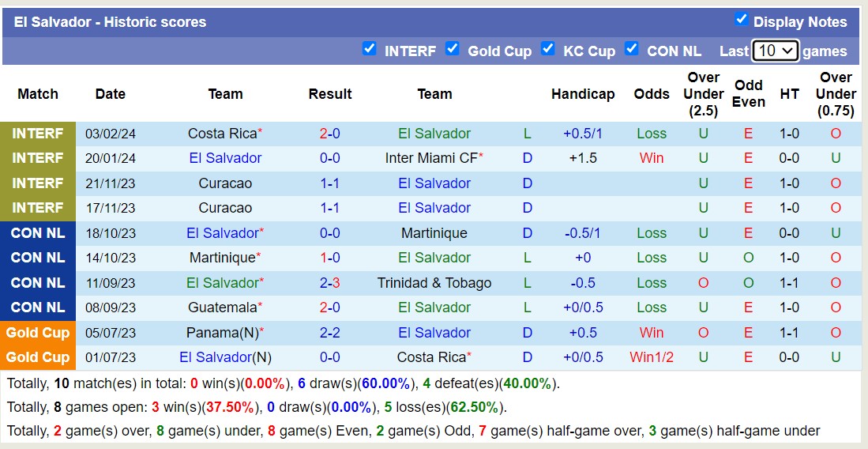Select Trinidad & Tobago team link
The image size is (868, 449).
(x=434, y=283)
